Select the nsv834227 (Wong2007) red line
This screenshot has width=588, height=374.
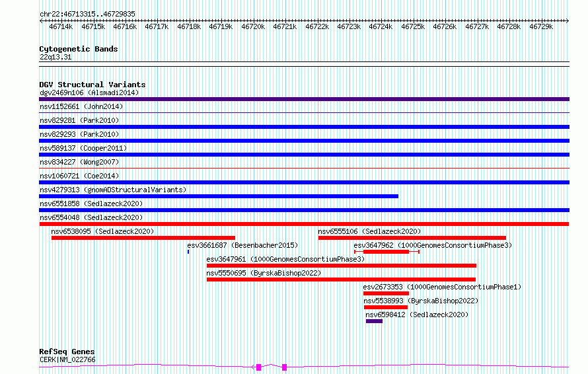[304, 168]
